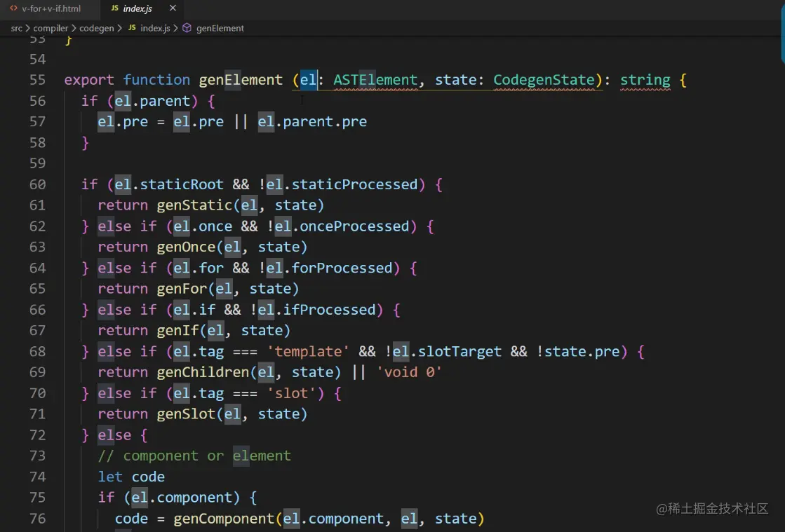Open the compiler breadcrumb folder
785x532 pixels.
[51, 29]
